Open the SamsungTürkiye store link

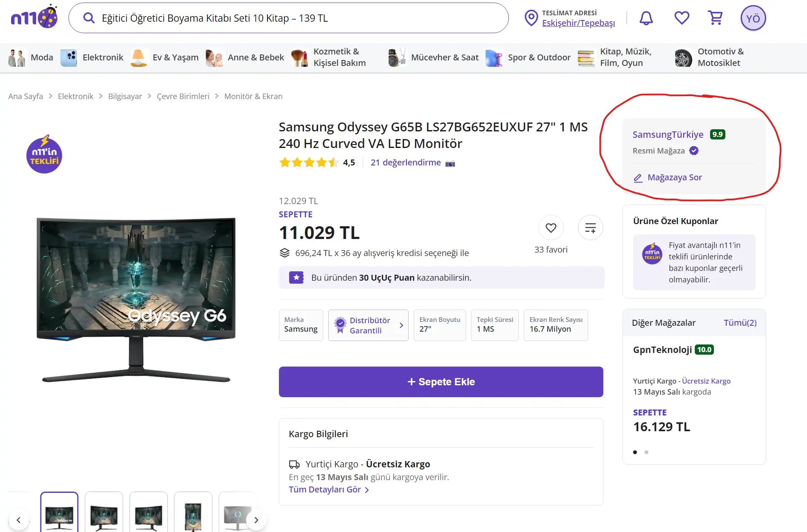[x=668, y=134]
